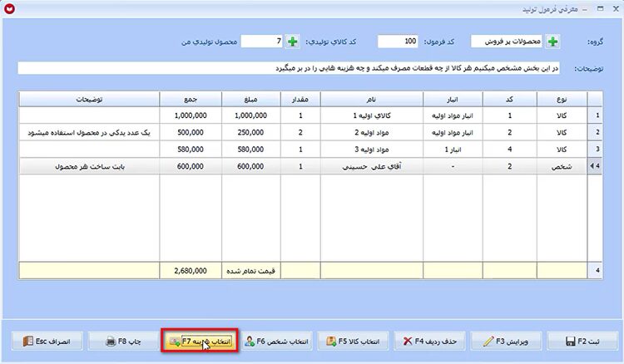Click the total cell 500,000
This screenshot has height=364, width=624.
pos(191,132)
